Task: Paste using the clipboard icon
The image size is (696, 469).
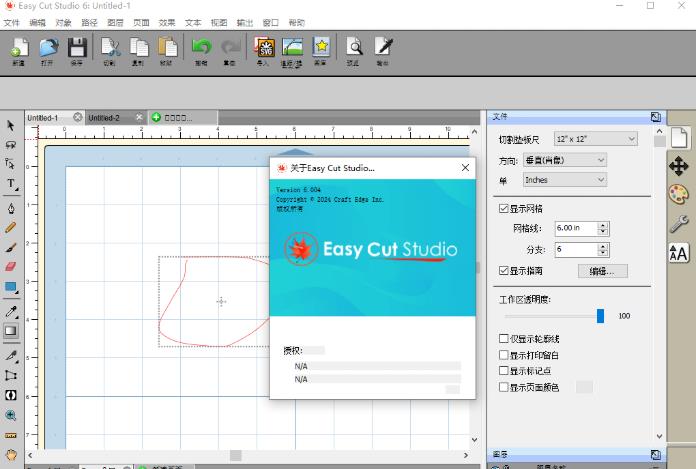Action: 167,51
